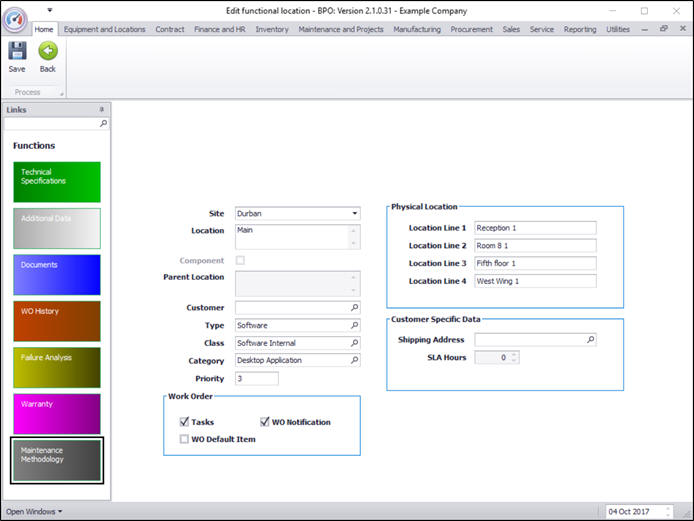
Task: Open the Maintenance and Projects tab
Action: (343, 30)
